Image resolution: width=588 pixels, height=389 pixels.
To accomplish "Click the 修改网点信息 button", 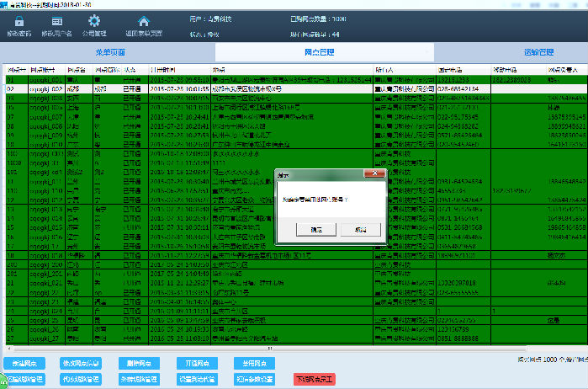I will click(x=80, y=363).
